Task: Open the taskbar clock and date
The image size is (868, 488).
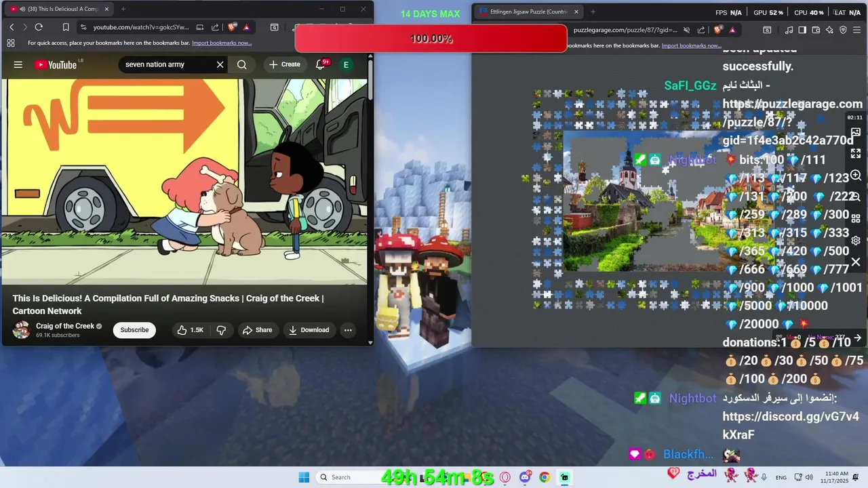Action: tap(835, 477)
